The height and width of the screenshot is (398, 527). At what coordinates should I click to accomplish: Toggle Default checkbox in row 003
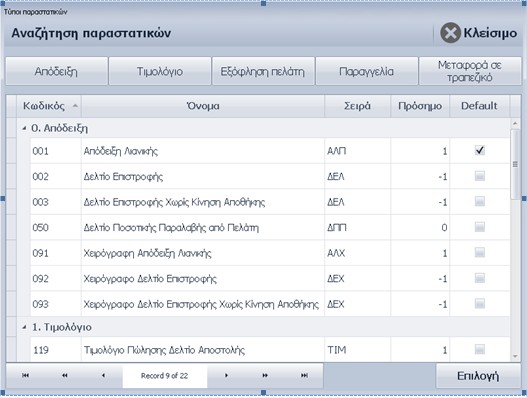480,201
